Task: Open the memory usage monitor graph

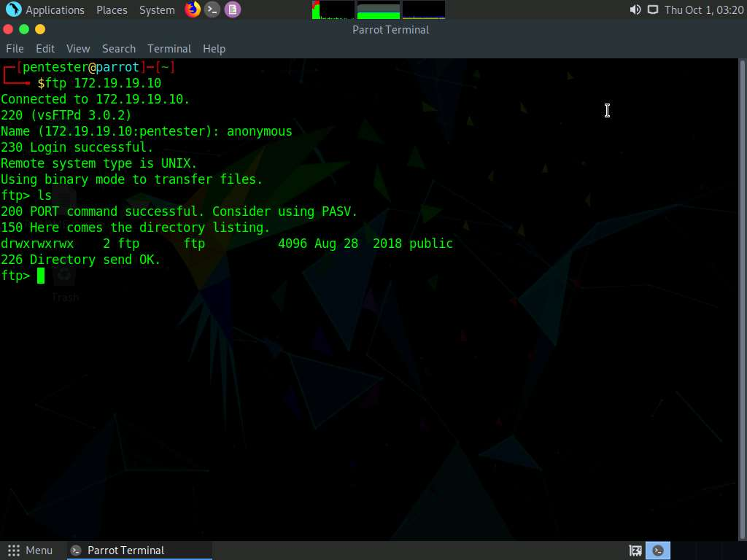Action: click(379, 10)
